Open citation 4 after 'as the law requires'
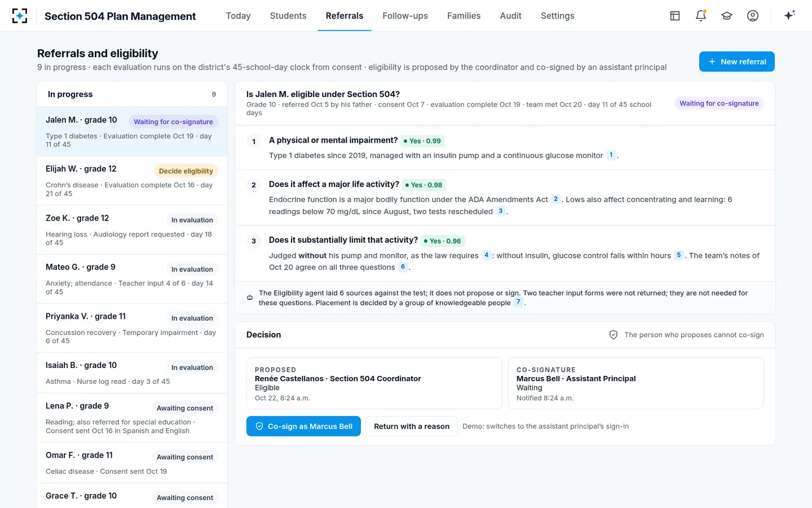This screenshot has width=812, height=508. 486,255
